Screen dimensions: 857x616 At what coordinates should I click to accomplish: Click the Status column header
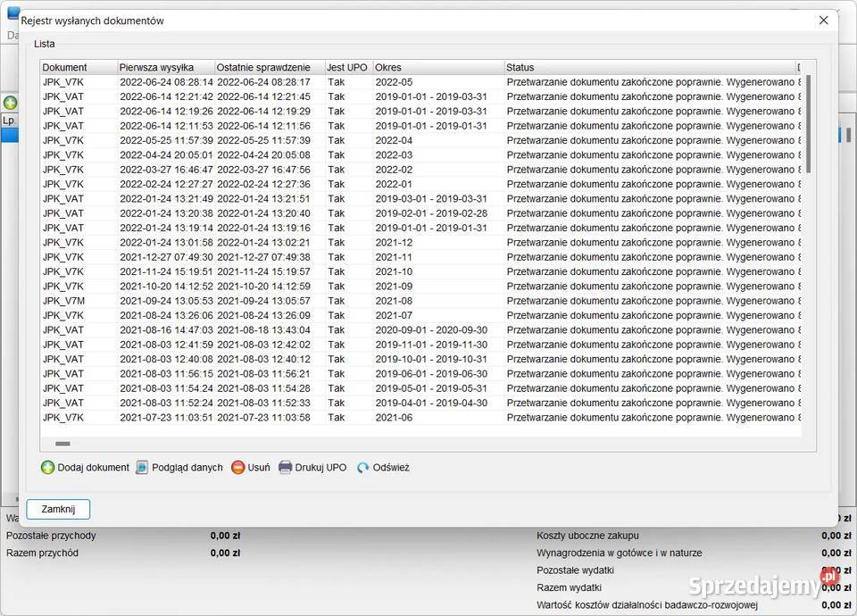(649, 68)
